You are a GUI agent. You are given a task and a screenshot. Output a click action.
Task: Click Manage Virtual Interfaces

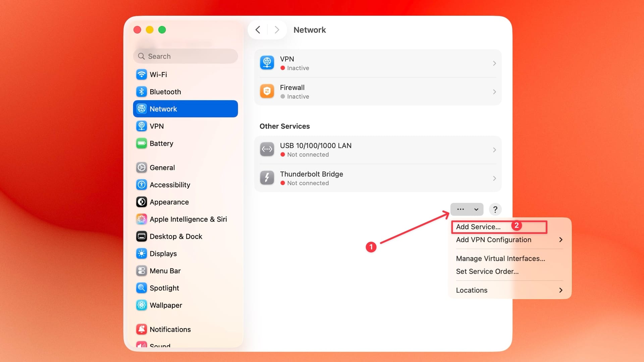coord(500,258)
